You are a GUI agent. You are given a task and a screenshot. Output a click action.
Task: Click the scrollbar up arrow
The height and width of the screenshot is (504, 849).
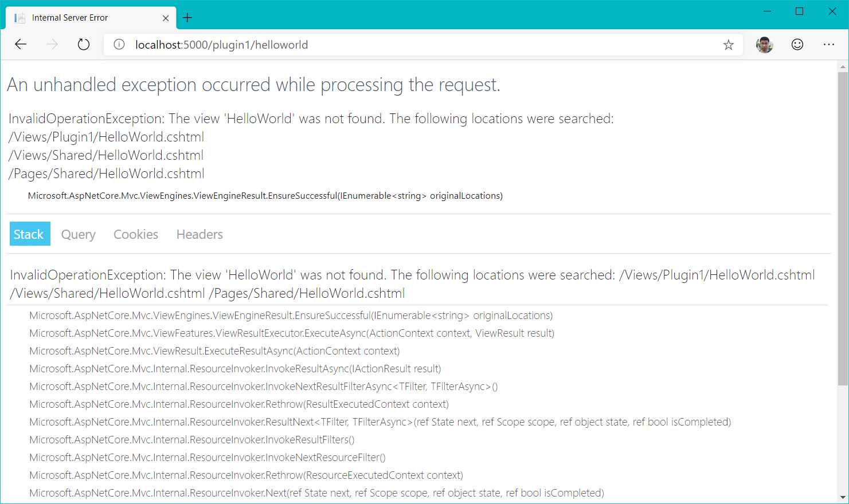843,67
